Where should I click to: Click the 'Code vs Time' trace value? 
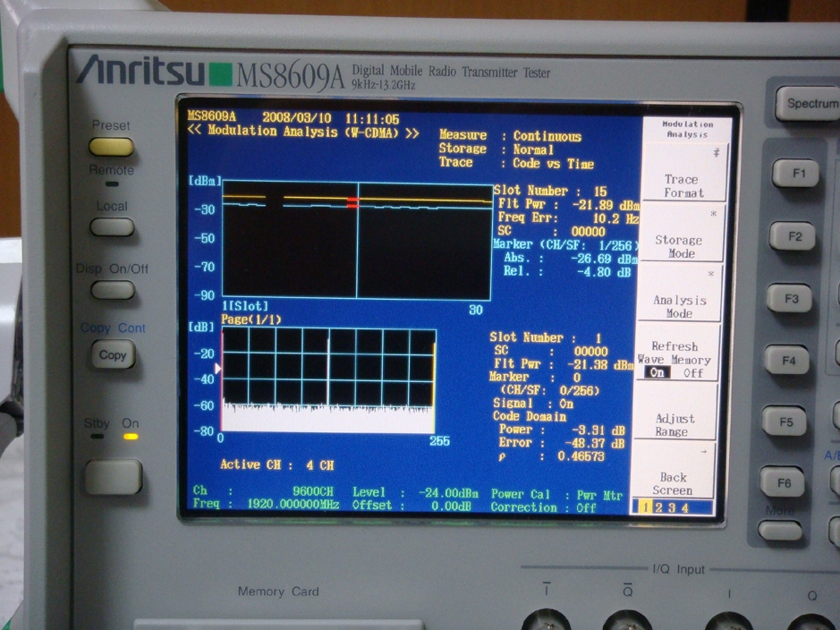pyautogui.click(x=553, y=164)
